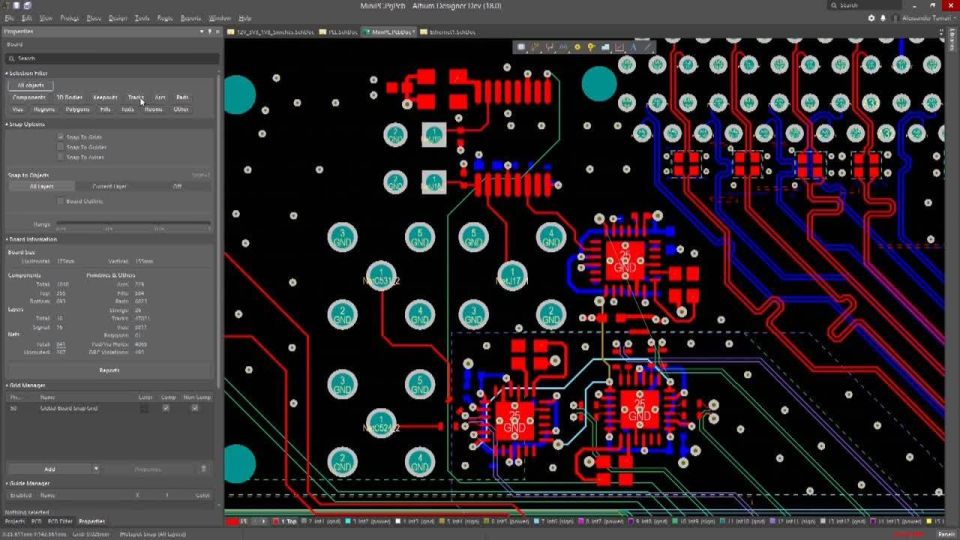Toggle the Vias selection filter
The width and height of the screenshot is (960, 540).
18,110
